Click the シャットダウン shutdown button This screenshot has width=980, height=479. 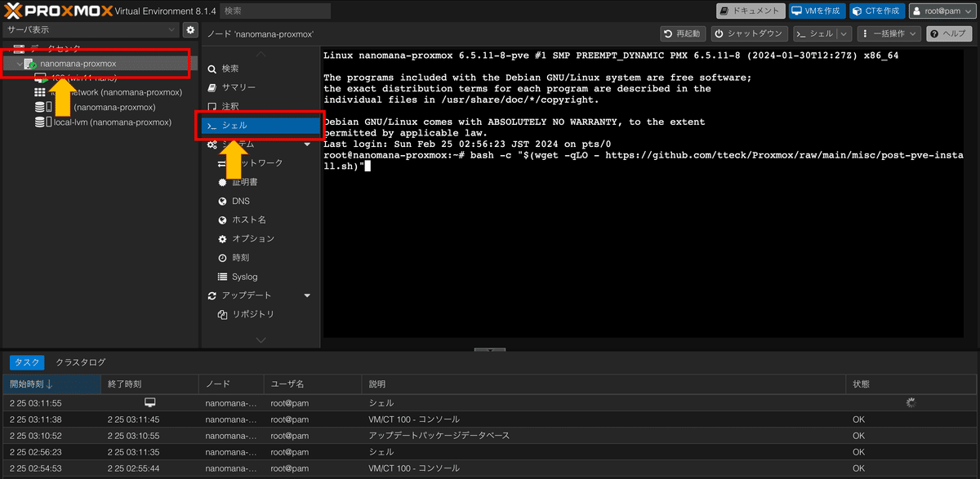[748, 33]
